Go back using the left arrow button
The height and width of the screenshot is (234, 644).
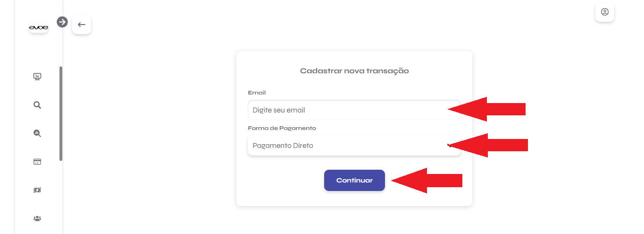click(x=82, y=25)
